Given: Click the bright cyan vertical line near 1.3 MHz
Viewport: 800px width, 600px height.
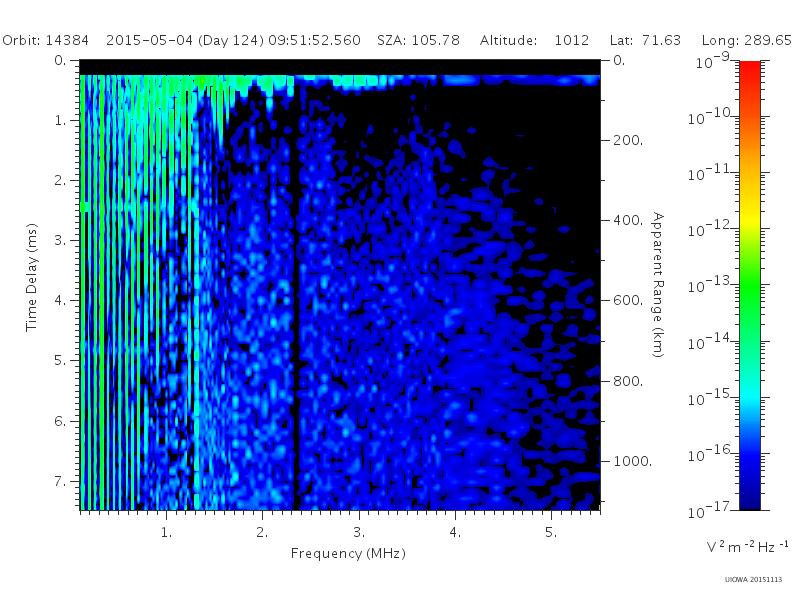Looking at the screenshot, I should 196,316.
